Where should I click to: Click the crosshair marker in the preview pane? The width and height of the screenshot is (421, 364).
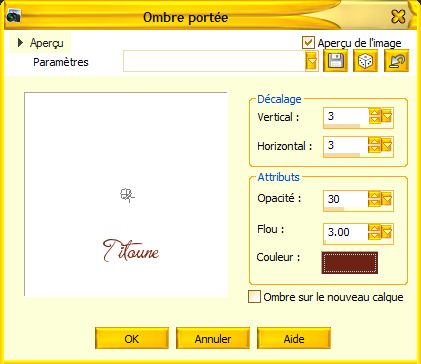[x=127, y=195]
